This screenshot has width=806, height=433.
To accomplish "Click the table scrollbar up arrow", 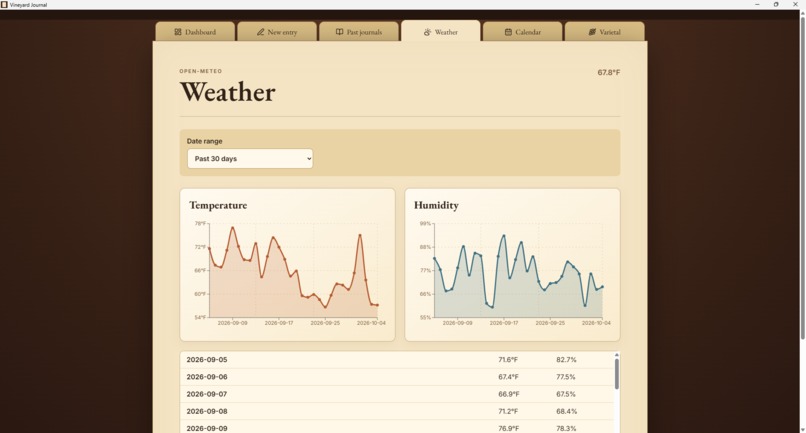I will pos(617,355).
